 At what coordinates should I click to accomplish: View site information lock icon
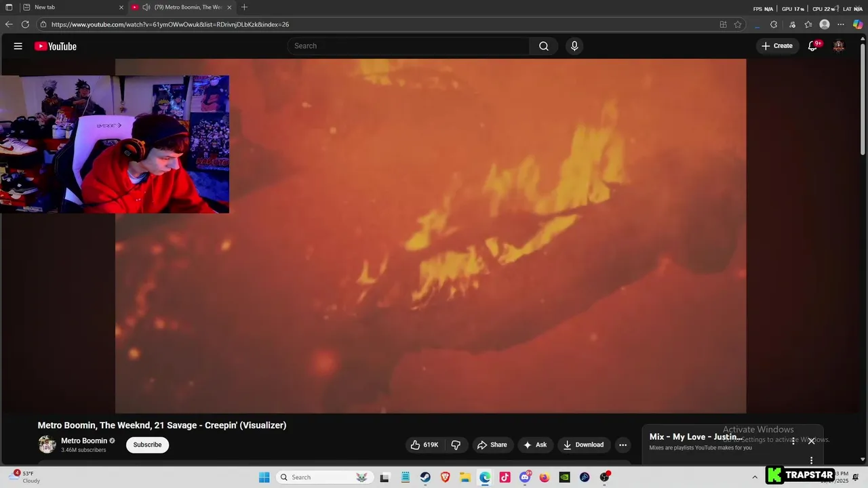(x=43, y=24)
